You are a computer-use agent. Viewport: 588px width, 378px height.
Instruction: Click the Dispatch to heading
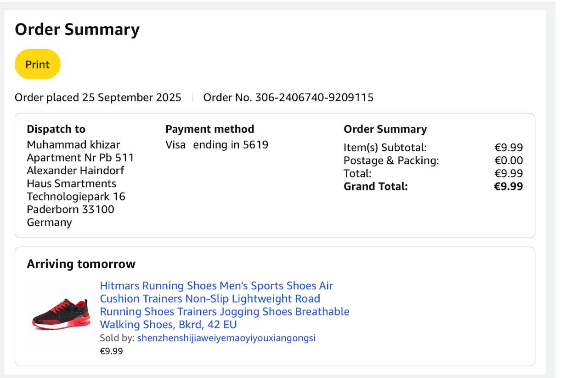(x=56, y=129)
